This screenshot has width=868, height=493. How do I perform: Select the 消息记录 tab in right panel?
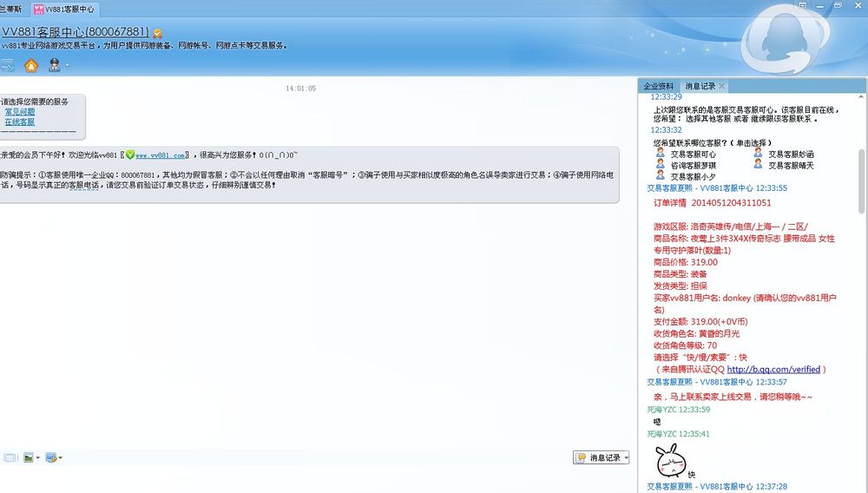pyautogui.click(x=700, y=86)
